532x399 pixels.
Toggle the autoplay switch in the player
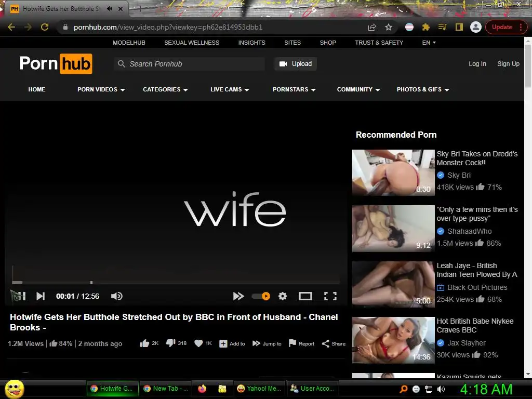(x=261, y=296)
